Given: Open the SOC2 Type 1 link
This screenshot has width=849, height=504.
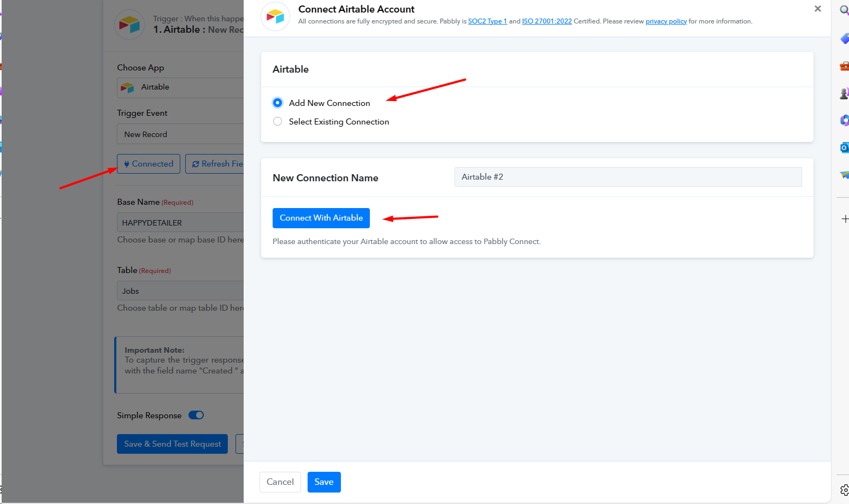Looking at the screenshot, I should coord(487,21).
